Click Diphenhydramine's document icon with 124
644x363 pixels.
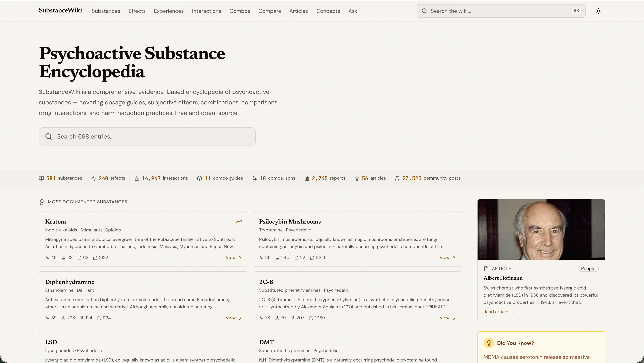[82, 318]
